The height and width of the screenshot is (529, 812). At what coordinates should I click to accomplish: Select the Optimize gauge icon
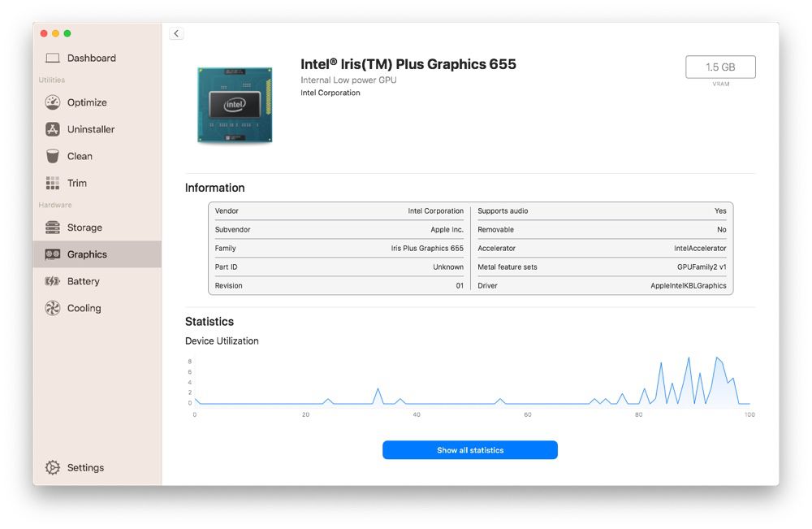pyautogui.click(x=52, y=102)
